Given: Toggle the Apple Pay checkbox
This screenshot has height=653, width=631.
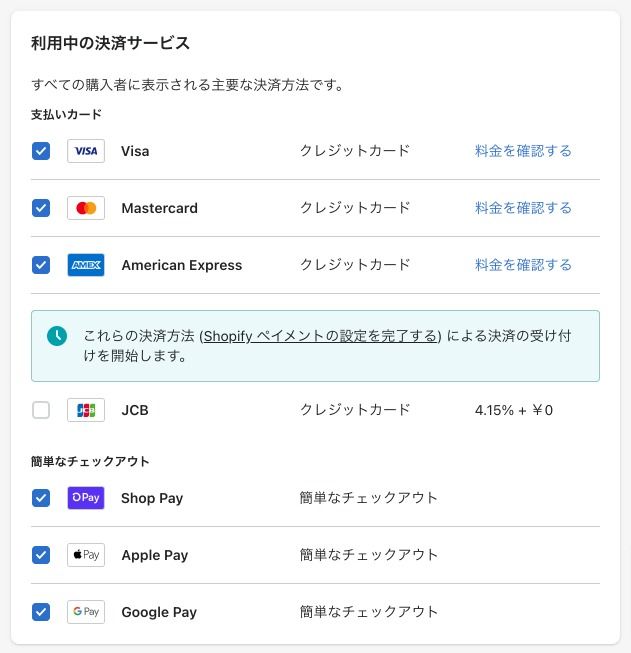Looking at the screenshot, I should tap(41, 555).
